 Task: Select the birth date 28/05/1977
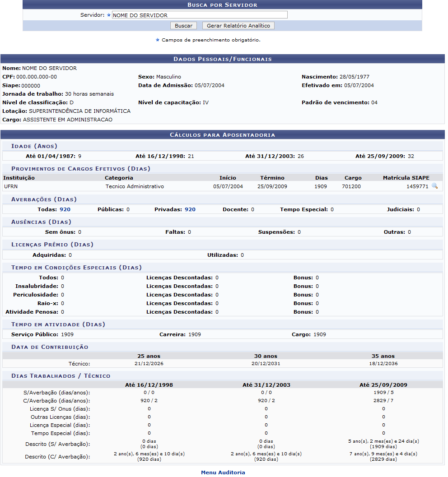click(354, 77)
